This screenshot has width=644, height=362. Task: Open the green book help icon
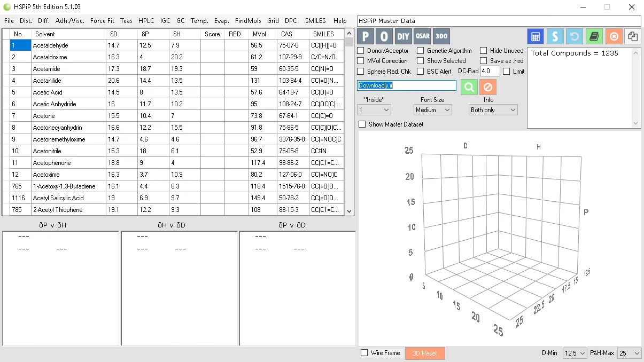click(594, 36)
